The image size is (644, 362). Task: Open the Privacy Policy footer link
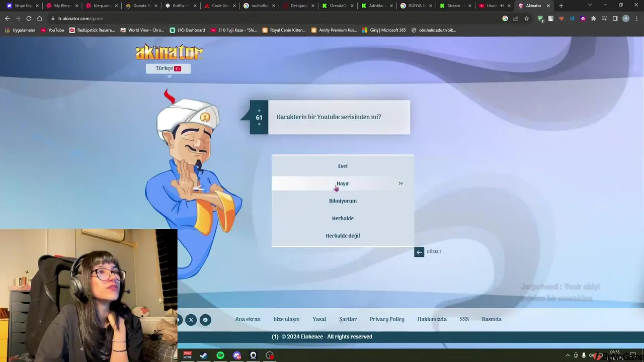pos(387,319)
